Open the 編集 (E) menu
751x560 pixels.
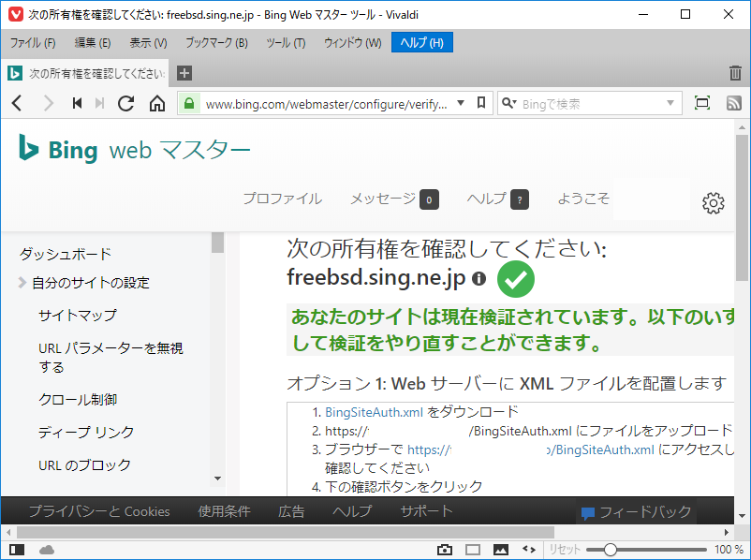(x=93, y=43)
